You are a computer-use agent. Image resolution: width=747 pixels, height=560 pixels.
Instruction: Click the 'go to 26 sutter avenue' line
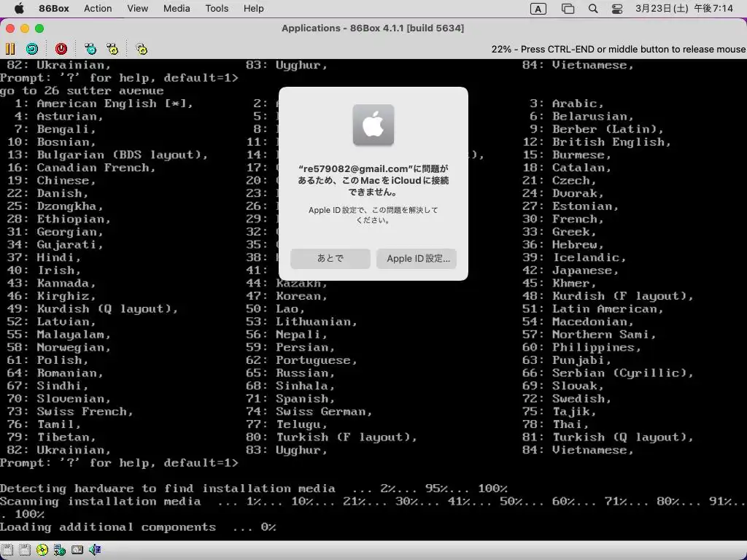coord(82,91)
